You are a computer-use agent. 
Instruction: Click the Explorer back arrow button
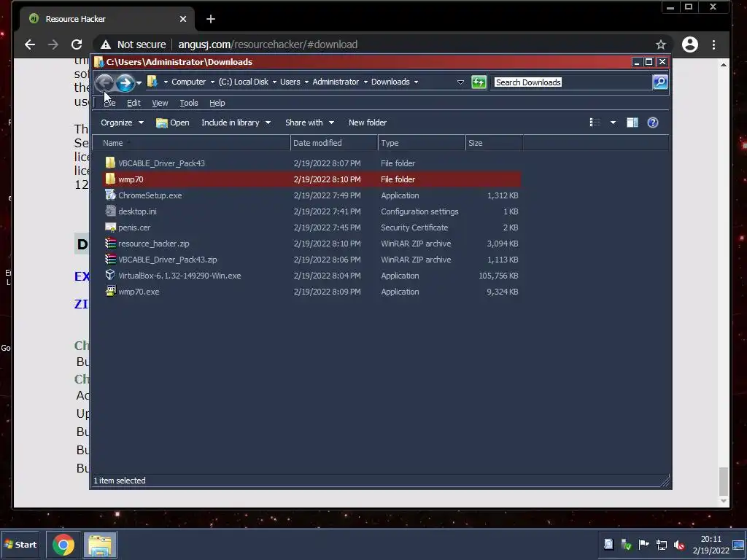point(104,83)
